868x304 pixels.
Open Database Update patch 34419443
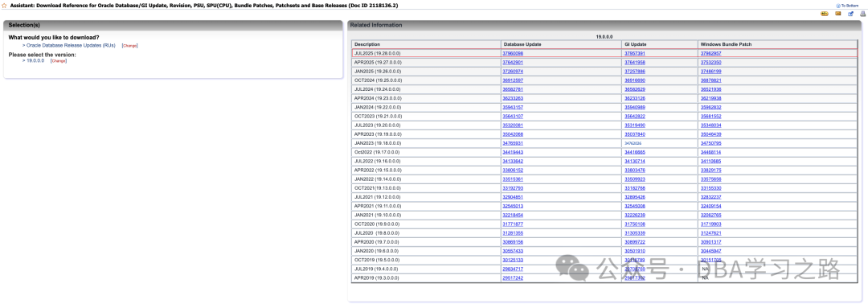click(513, 151)
